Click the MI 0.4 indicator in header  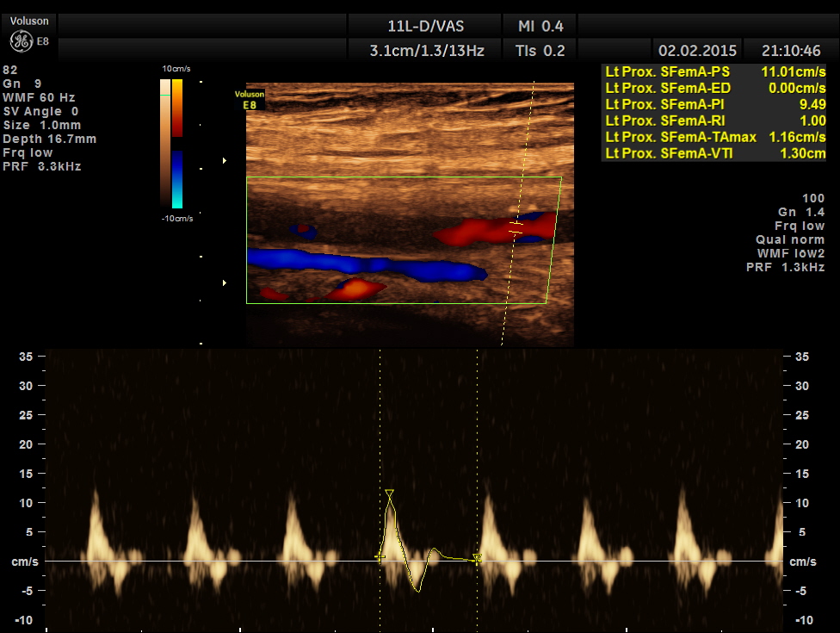540,25
